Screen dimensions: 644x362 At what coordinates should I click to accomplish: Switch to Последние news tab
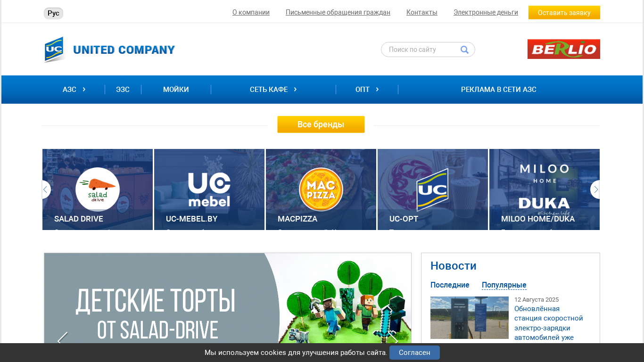tap(450, 285)
